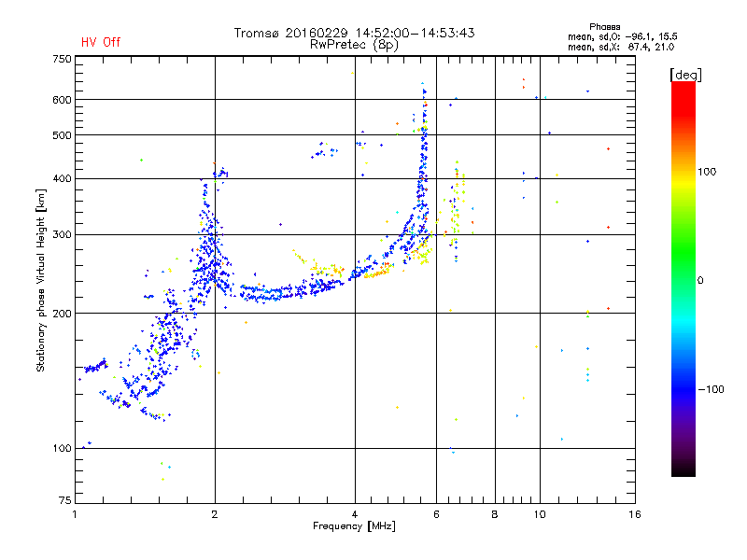Image resolution: width=747 pixels, height=560 pixels.
Task: Click the y-axis tick label '500'
Action: pyautogui.click(x=62, y=135)
